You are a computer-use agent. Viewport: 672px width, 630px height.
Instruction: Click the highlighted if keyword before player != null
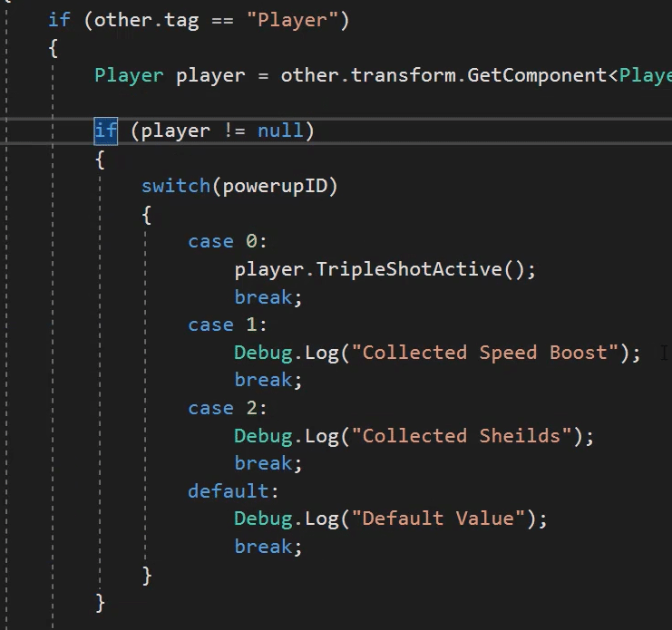point(105,131)
